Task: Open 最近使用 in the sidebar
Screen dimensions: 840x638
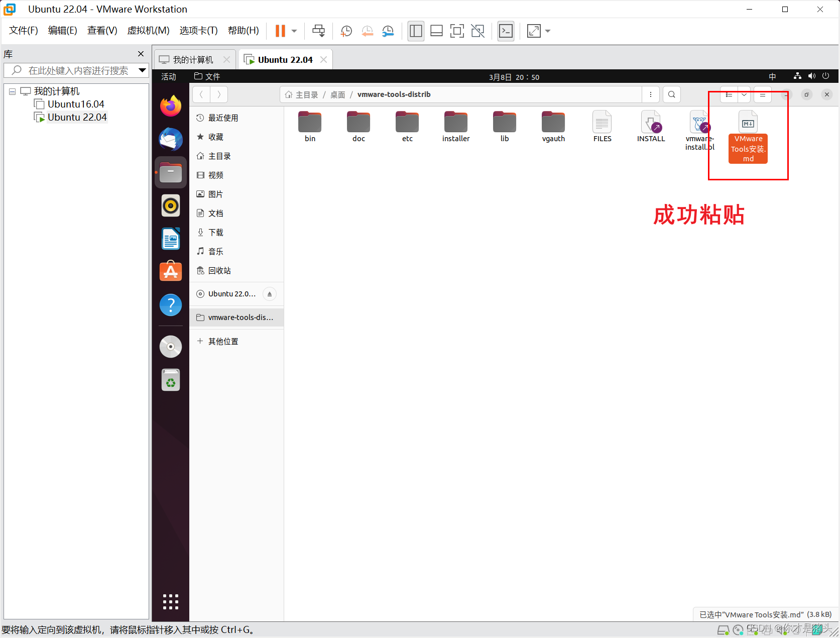Action: [x=236, y=118]
